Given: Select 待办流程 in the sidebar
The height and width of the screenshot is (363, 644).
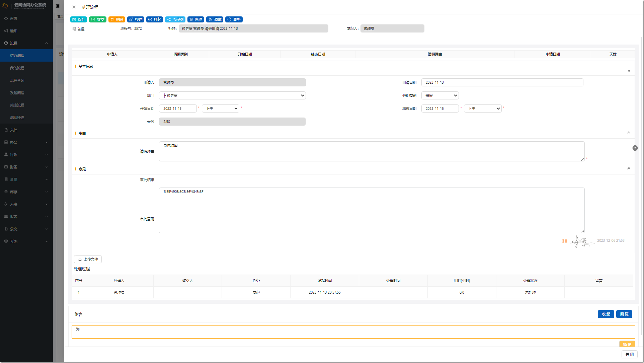Looking at the screenshot, I should click(x=26, y=56).
